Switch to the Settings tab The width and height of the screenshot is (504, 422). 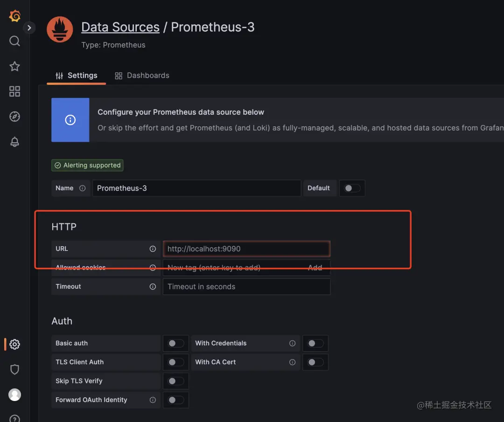(77, 76)
